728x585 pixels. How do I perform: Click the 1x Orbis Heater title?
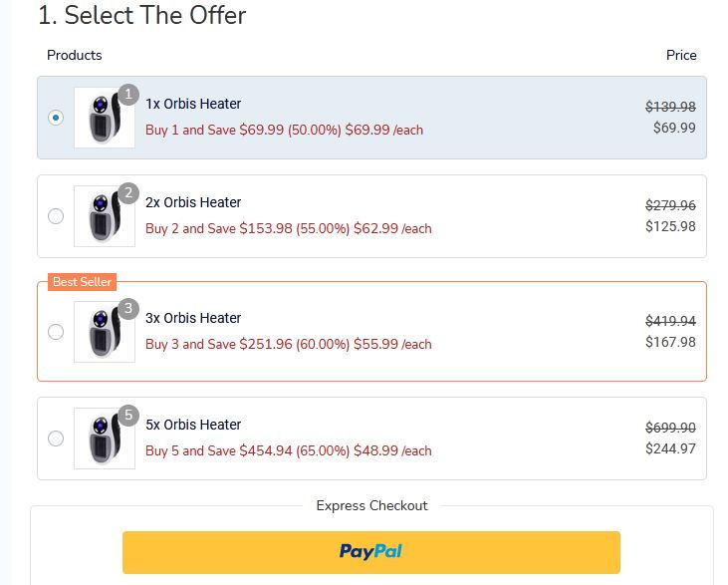coord(193,104)
